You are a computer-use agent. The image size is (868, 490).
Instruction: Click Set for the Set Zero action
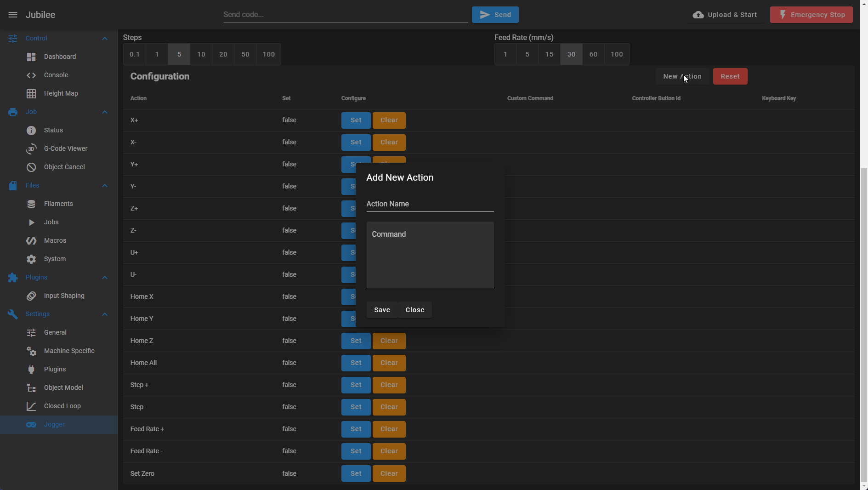click(x=356, y=473)
